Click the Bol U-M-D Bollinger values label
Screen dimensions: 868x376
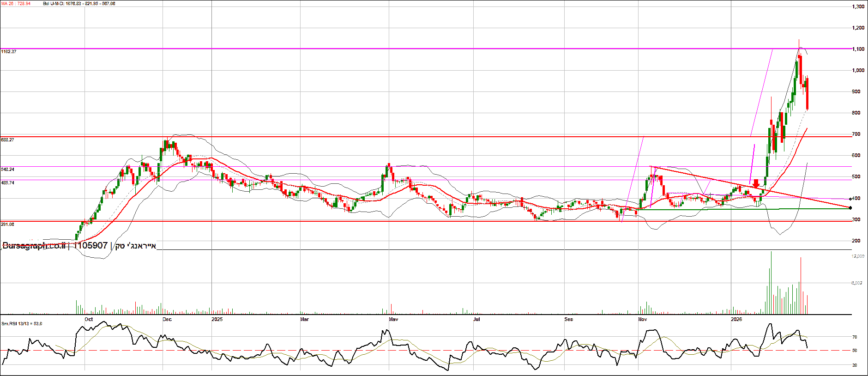(x=79, y=4)
